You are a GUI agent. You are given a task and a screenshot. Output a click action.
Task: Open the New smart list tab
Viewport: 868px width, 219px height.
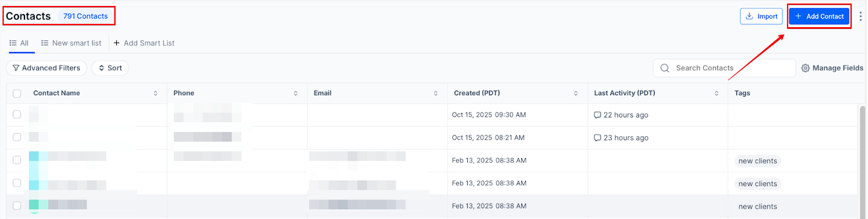(x=71, y=43)
